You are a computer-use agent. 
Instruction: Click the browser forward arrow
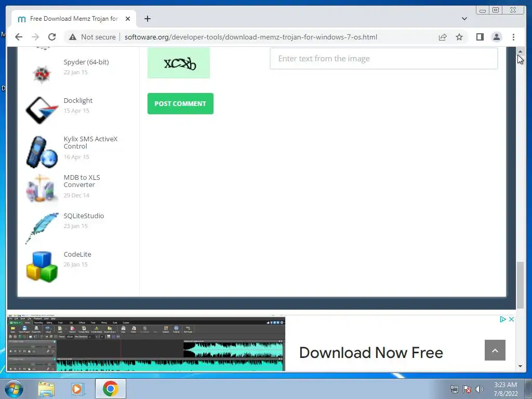click(35, 37)
